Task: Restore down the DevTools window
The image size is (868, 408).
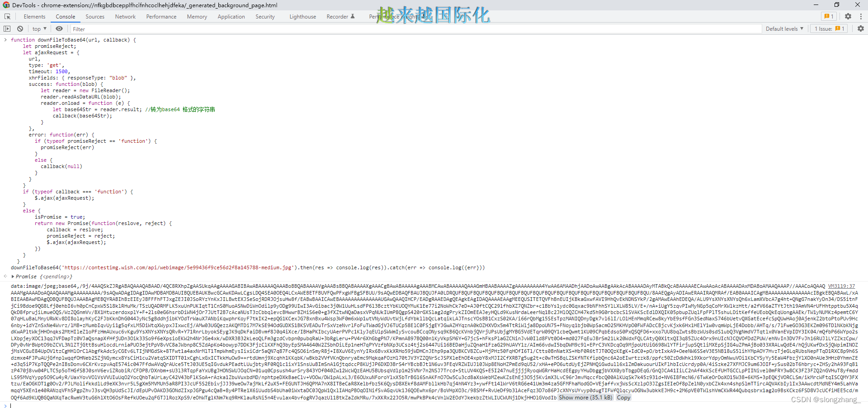Action: (x=836, y=5)
